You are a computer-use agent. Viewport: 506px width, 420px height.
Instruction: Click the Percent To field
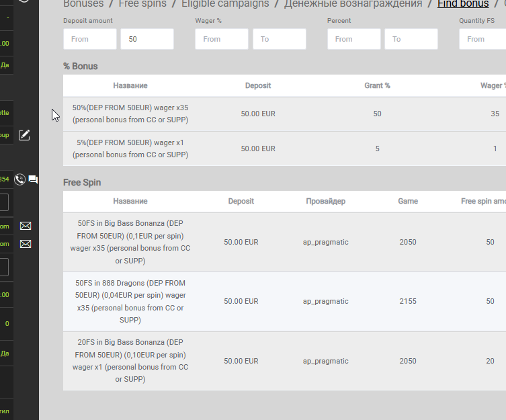pos(411,39)
